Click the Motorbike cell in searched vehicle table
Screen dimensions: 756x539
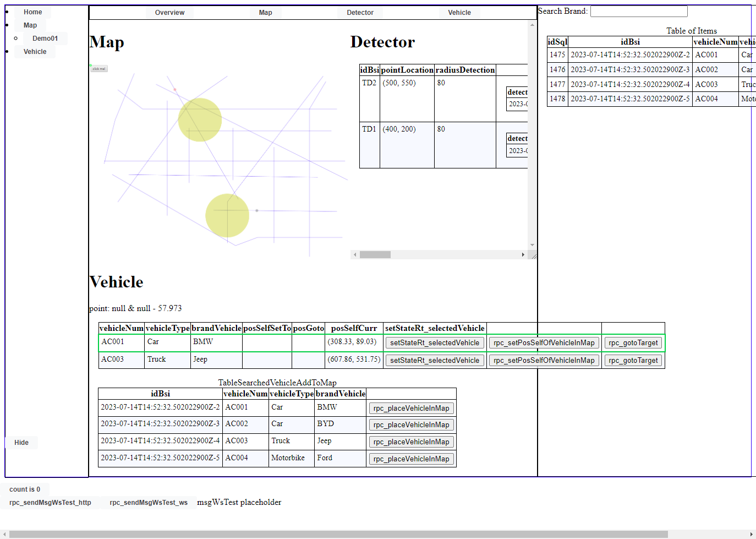coord(292,459)
